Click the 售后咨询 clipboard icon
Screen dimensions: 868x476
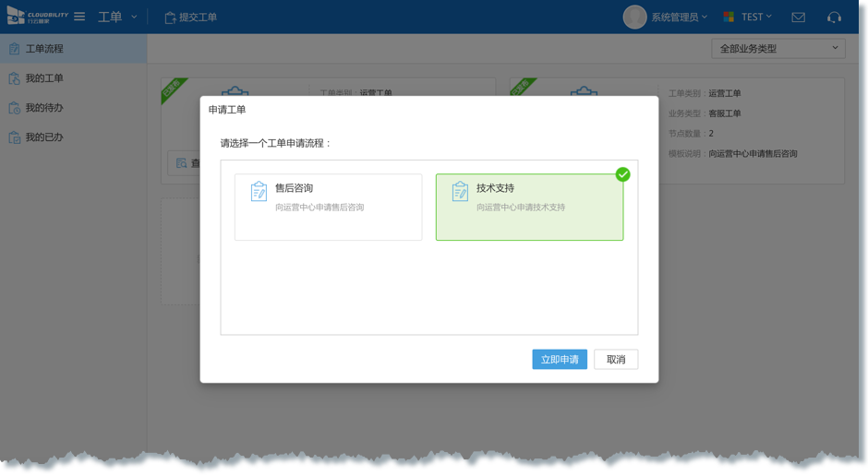click(259, 191)
